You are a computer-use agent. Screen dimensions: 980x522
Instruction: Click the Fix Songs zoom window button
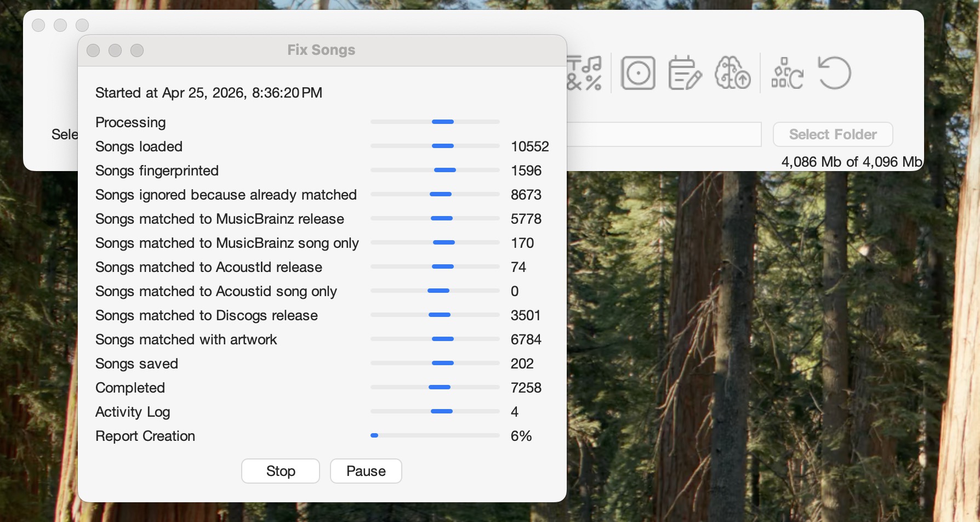[137, 50]
